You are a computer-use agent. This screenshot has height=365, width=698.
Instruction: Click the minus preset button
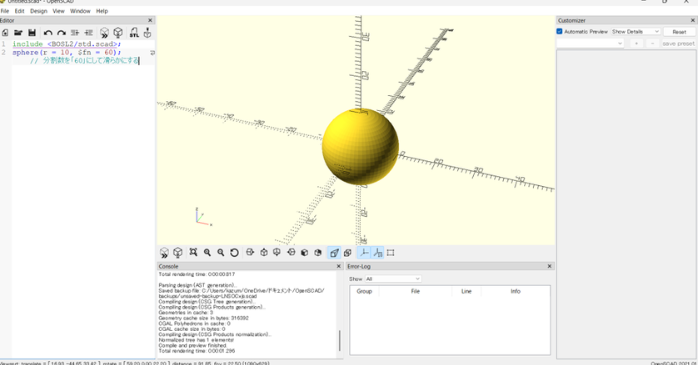652,43
